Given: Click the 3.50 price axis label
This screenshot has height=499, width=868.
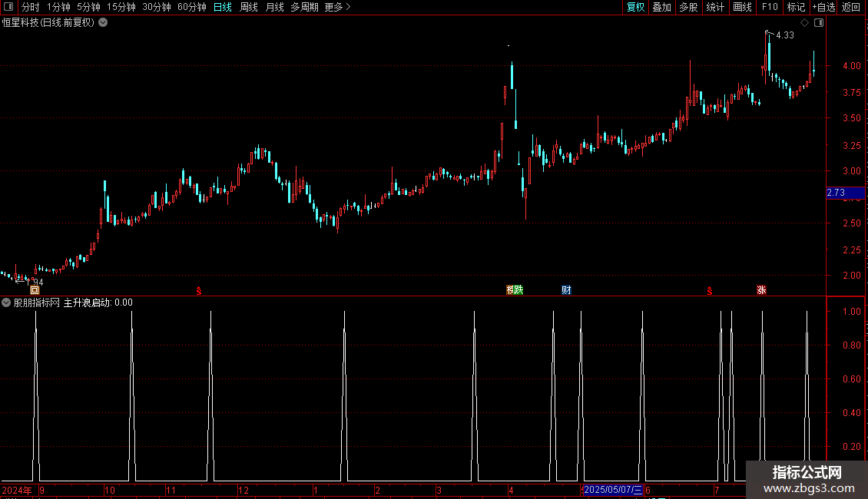Looking at the screenshot, I should click(852, 117).
